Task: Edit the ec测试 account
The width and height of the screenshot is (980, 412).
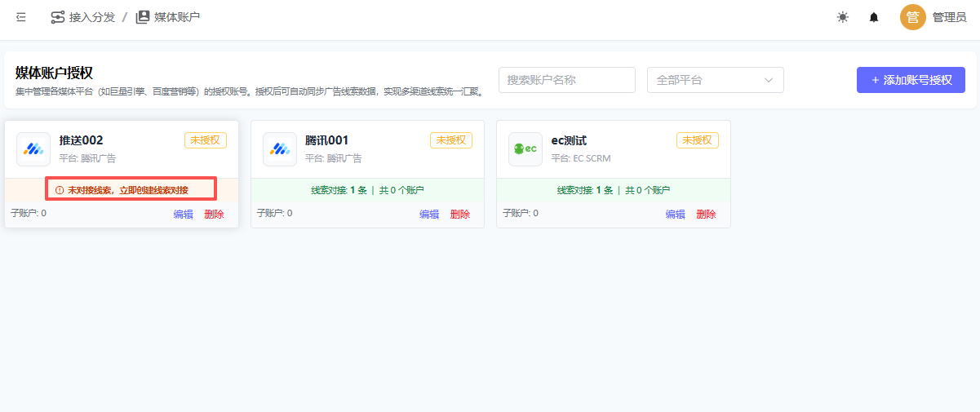Action: pyautogui.click(x=675, y=214)
